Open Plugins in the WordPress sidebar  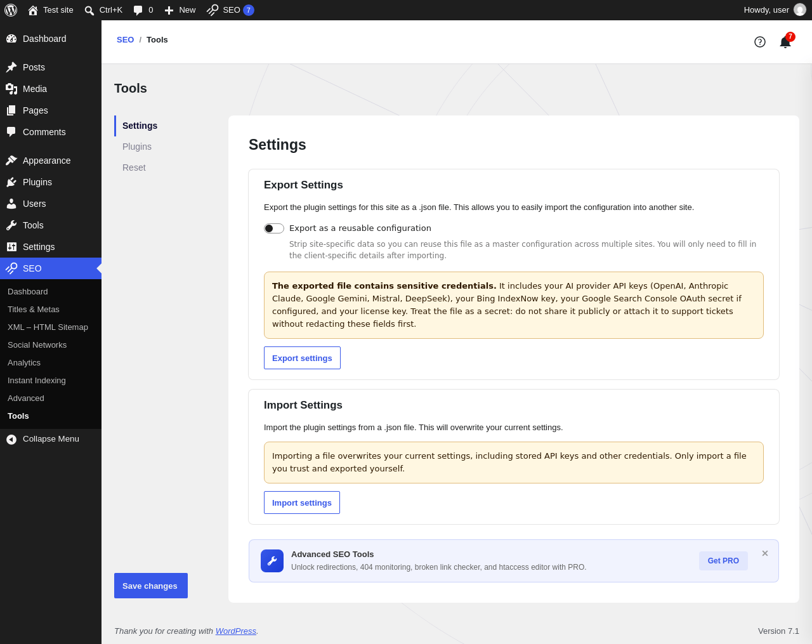coord(51,182)
